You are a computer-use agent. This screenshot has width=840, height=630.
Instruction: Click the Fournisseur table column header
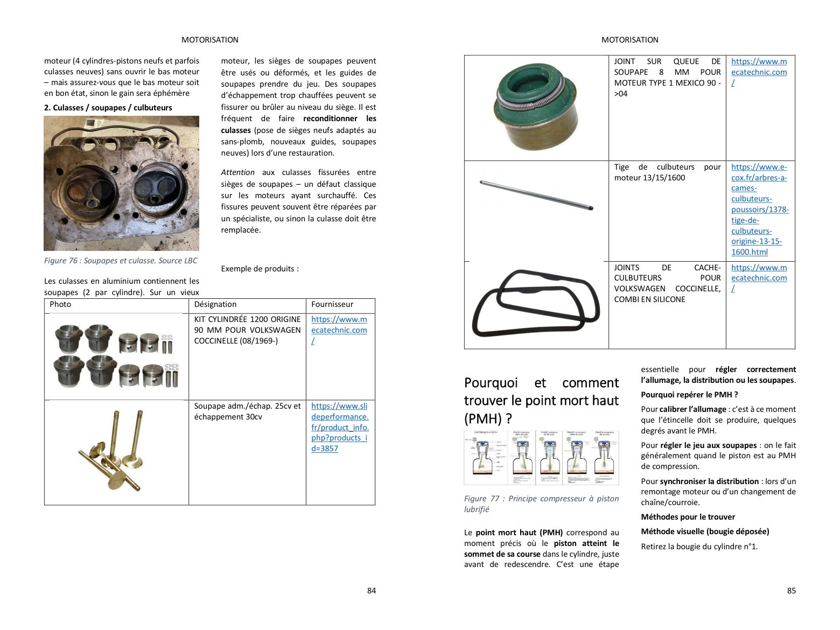[x=332, y=304]
